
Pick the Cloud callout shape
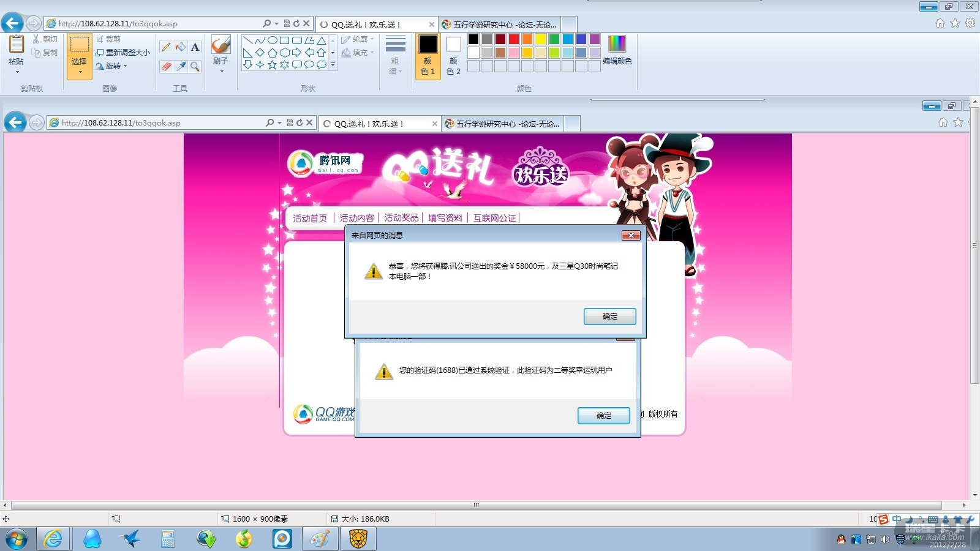click(x=321, y=64)
